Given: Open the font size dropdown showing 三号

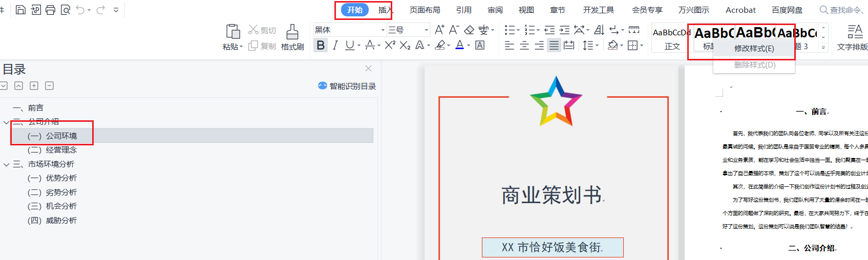Looking at the screenshot, I should [426, 30].
